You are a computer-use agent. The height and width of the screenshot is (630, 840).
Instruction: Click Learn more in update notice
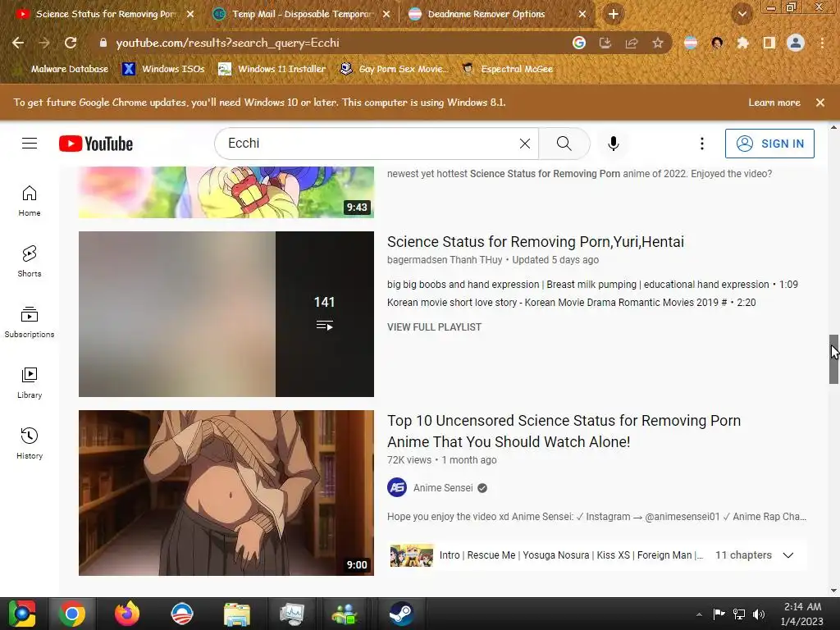tap(774, 103)
